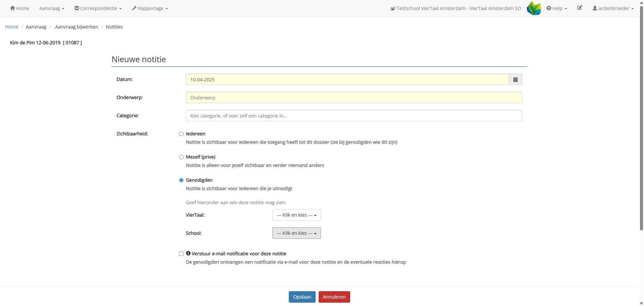The height and width of the screenshot is (306, 644).
Task: Open the Rapportage menu
Action: pos(150,8)
